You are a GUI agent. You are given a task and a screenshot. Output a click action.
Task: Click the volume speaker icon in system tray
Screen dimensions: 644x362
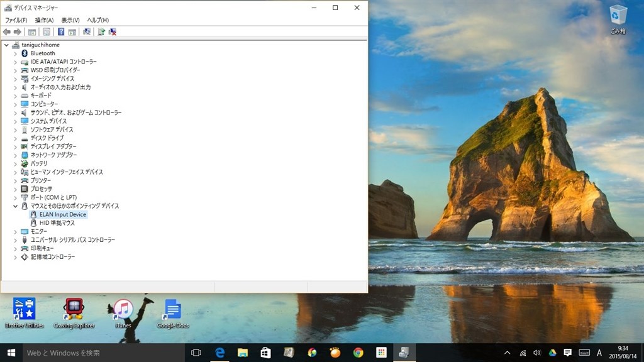[536, 353]
